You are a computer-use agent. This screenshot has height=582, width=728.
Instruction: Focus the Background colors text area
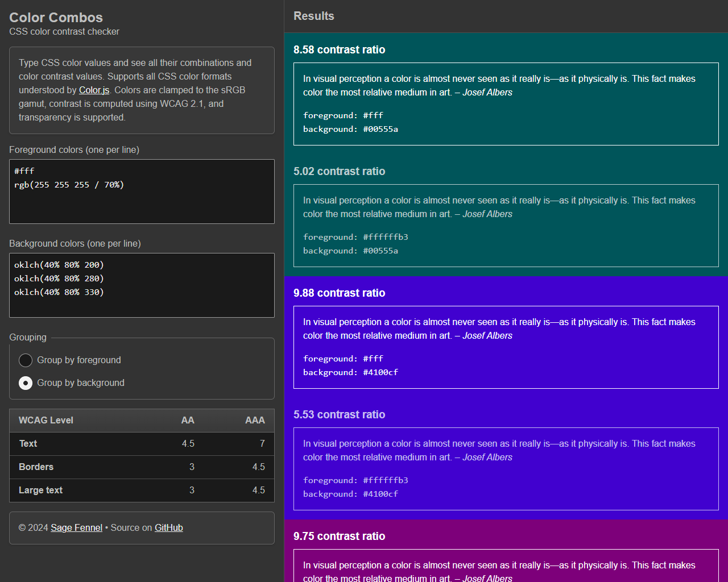[142, 285]
